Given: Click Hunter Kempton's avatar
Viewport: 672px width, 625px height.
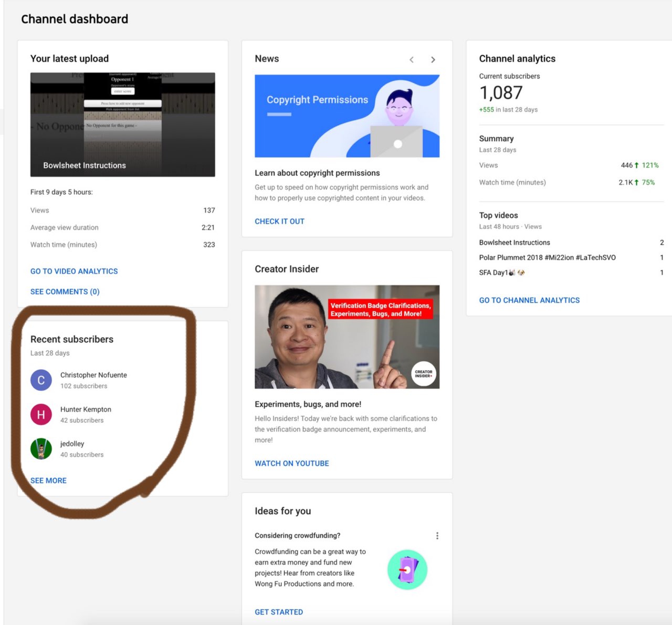Looking at the screenshot, I should click(x=41, y=414).
